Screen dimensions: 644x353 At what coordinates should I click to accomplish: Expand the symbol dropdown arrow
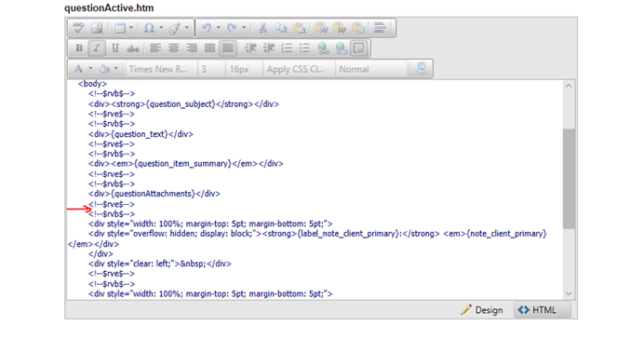point(161,28)
